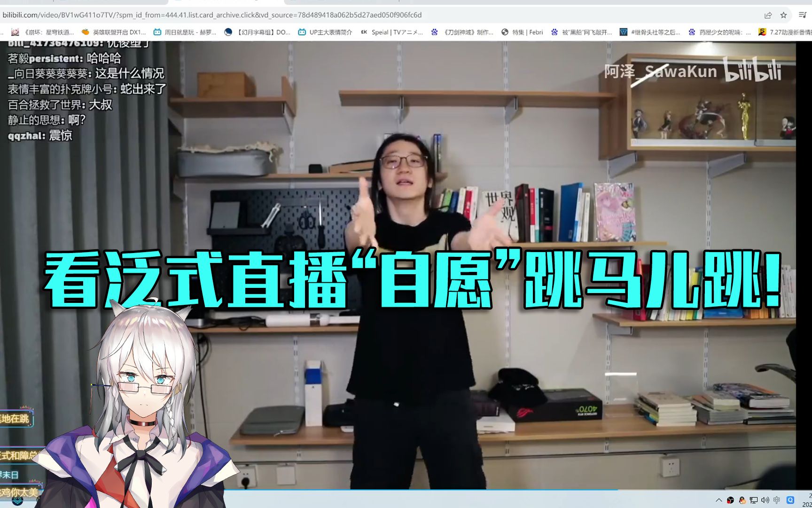Open the QQ penguin tray icon
This screenshot has width=812, height=508.
[742, 500]
